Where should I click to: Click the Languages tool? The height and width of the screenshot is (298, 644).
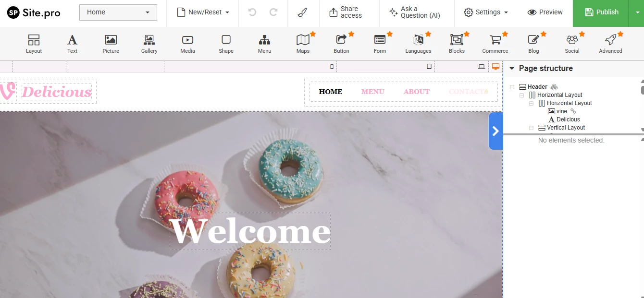(418, 43)
